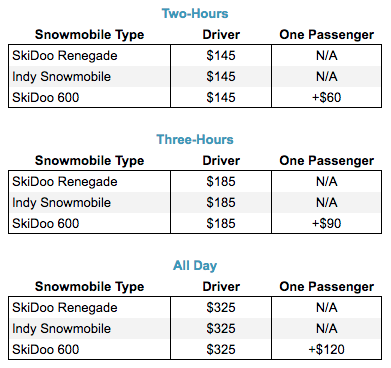Image resolution: width=391 pixels, height=368 pixels.
Task: Click the +$90 passenger price
Action: click(x=326, y=224)
